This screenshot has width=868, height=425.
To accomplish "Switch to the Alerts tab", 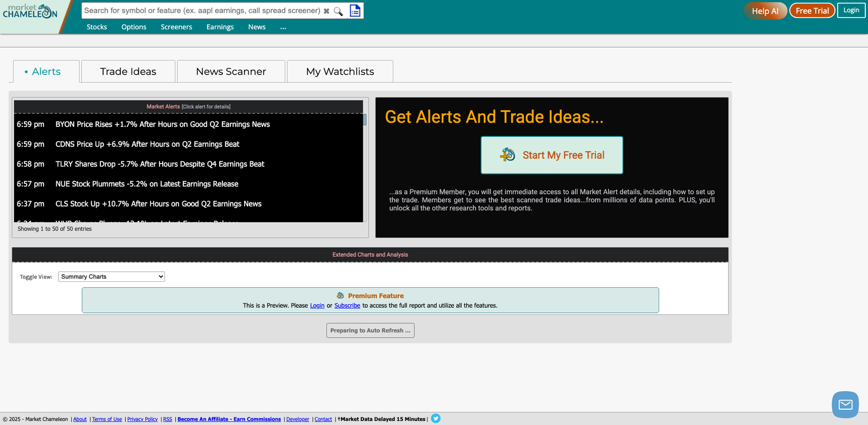I will [x=46, y=72].
